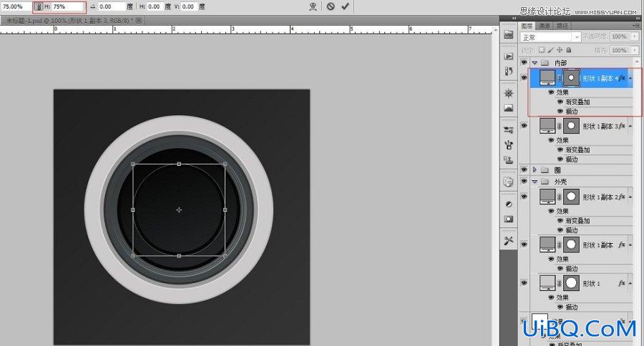Open the blend mode 正常 dropdown
Screen dimensions: 644x346
coord(550,37)
